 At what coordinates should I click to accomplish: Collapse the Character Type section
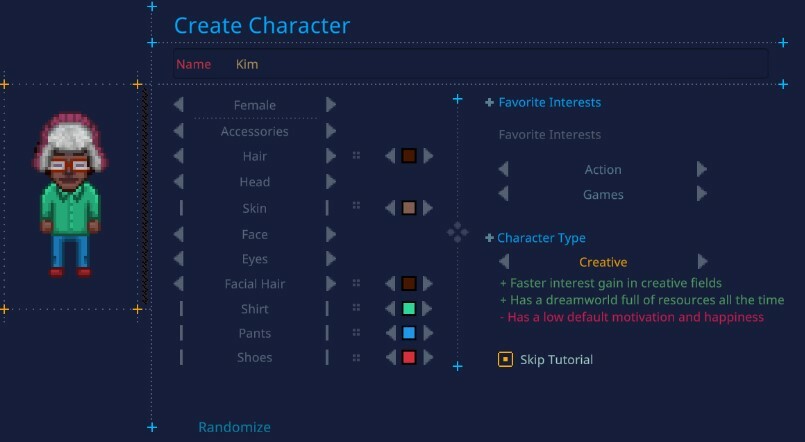[x=489, y=238]
